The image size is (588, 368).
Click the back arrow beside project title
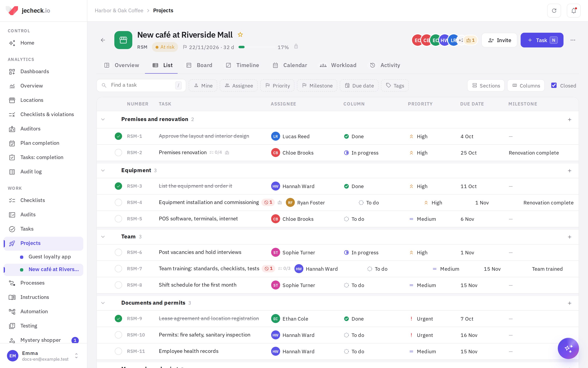tap(103, 40)
